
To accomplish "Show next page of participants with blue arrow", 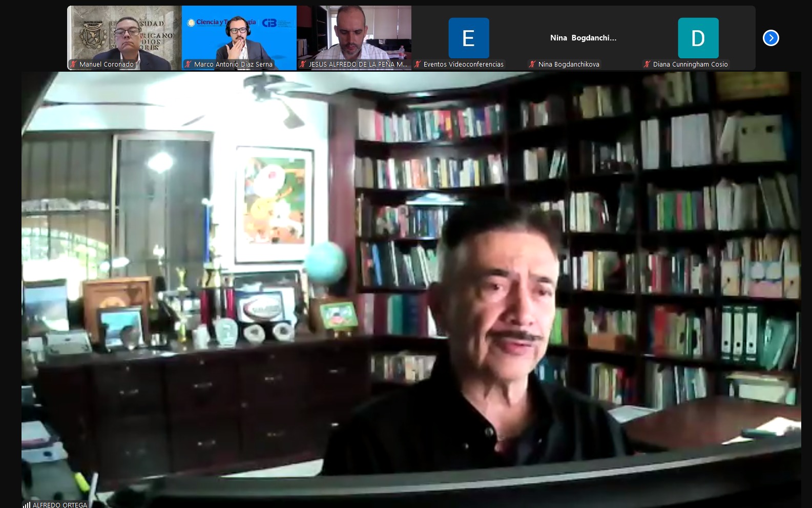I will pyautogui.click(x=771, y=38).
